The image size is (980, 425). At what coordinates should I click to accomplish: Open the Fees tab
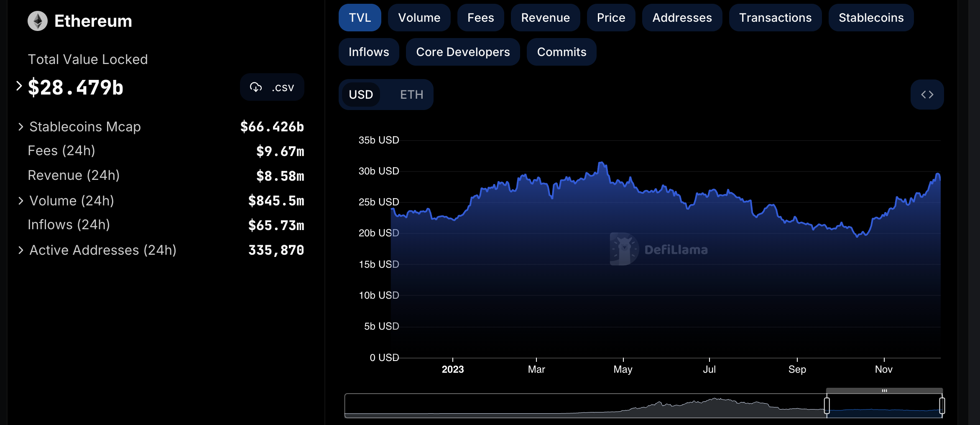pyautogui.click(x=480, y=18)
